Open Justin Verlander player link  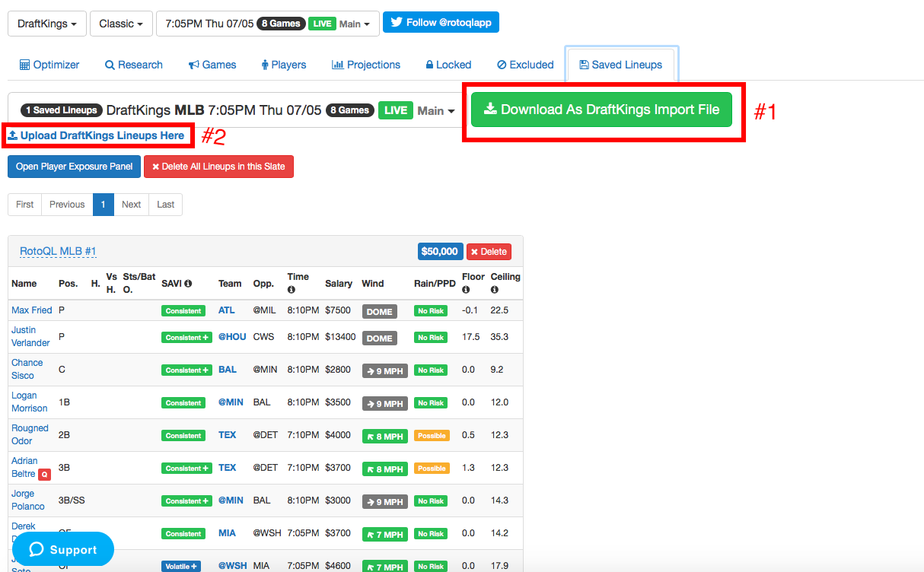[30, 336]
